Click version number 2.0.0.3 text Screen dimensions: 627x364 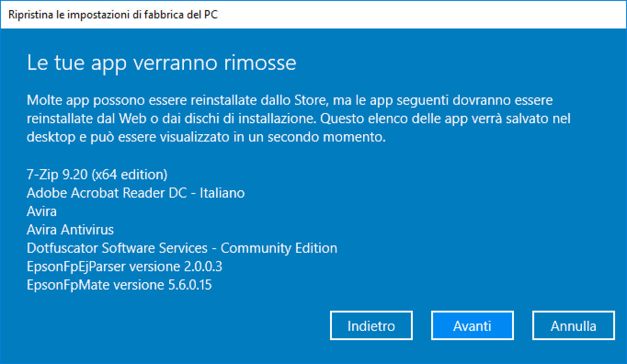(203, 267)
